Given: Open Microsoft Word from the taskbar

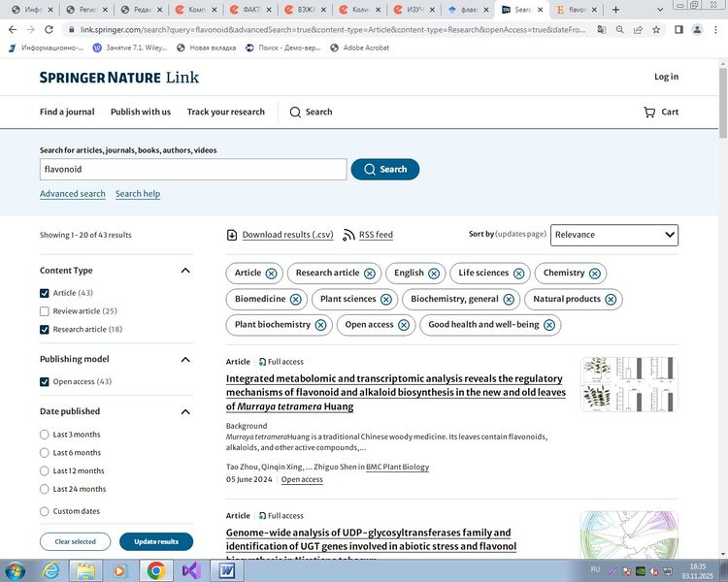Looking at the screenshot, I should coord(227,570).
